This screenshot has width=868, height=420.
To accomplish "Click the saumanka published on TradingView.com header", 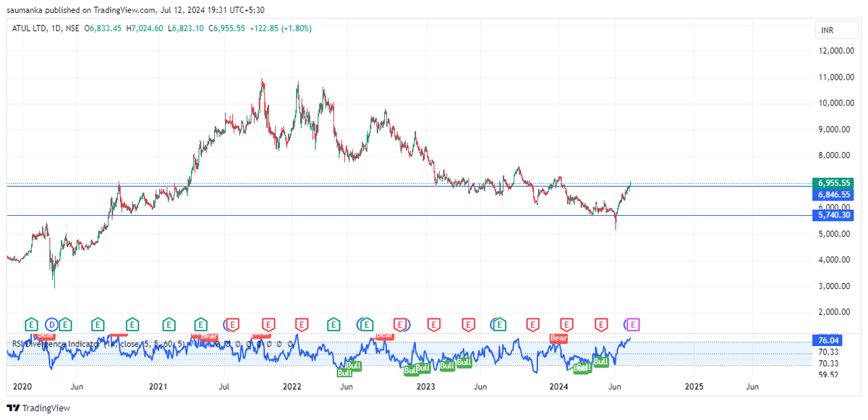I will point(81,9).
